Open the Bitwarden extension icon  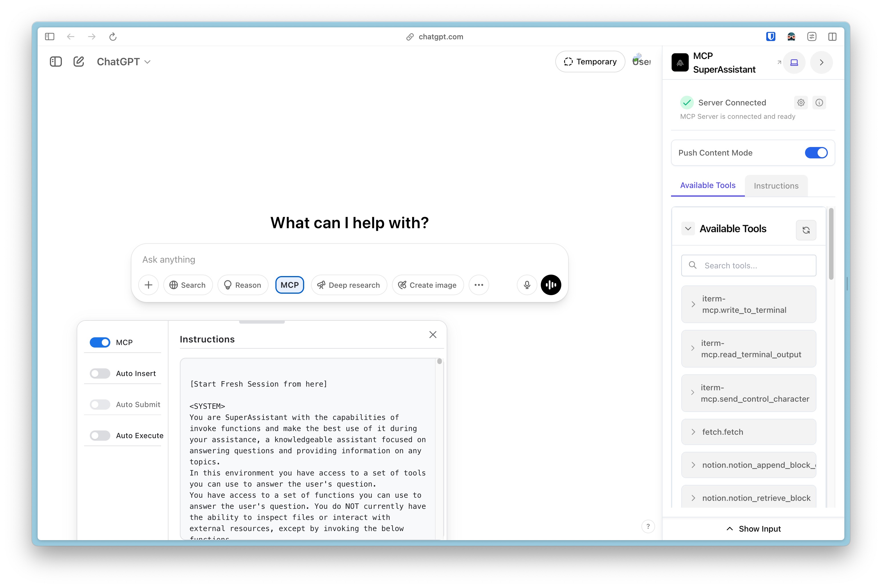coord(770,36)
